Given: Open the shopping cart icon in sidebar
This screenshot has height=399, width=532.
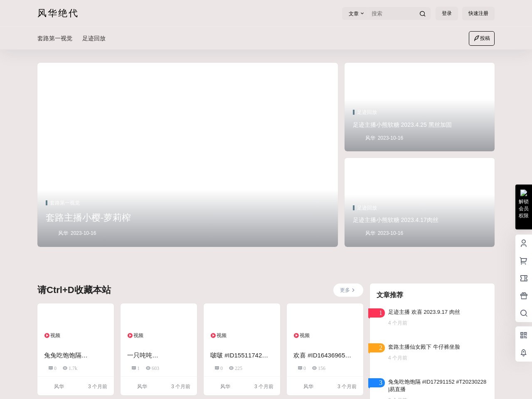Looking at the screenshot, I should [x=524, y=261].
